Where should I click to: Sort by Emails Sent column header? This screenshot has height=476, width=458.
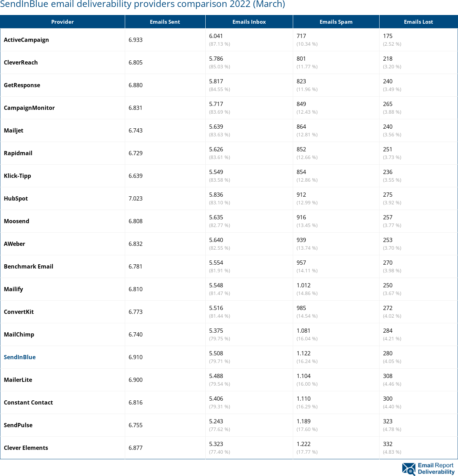165,22
